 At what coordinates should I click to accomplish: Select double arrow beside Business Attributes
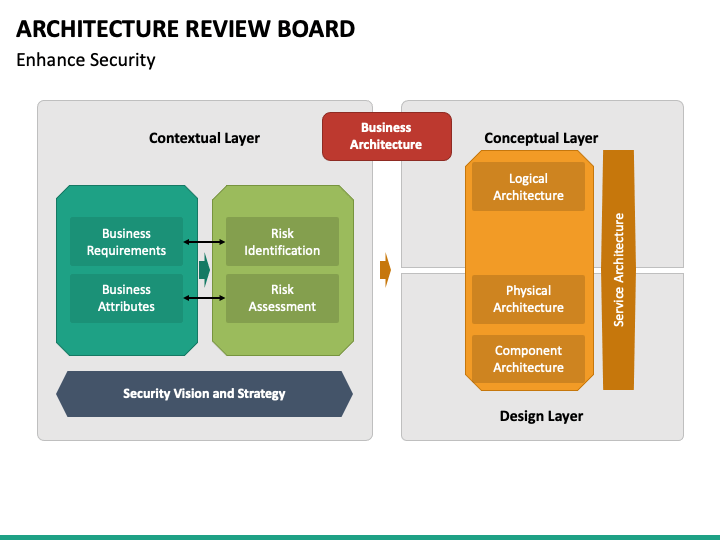[x=204, y=298]
